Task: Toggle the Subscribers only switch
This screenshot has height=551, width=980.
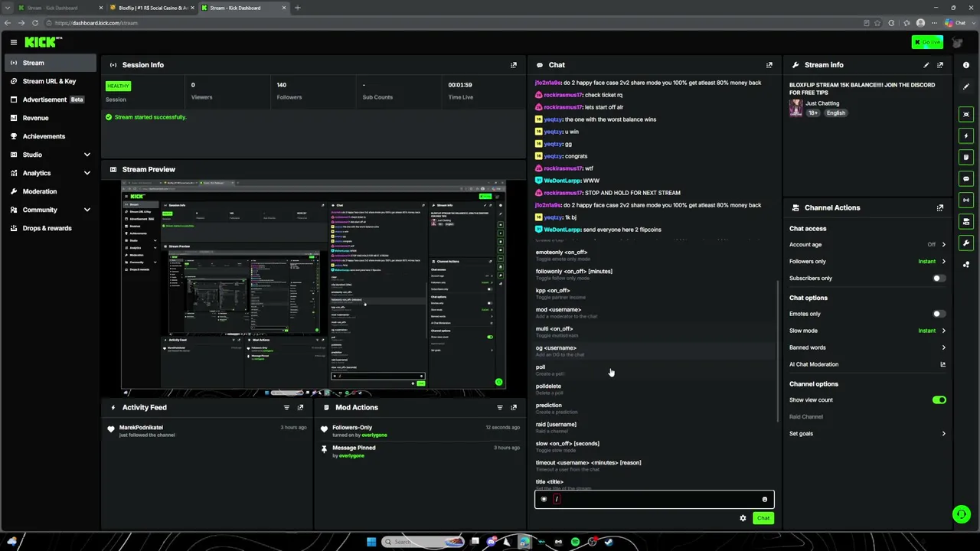Action: (x=939, y=279)
